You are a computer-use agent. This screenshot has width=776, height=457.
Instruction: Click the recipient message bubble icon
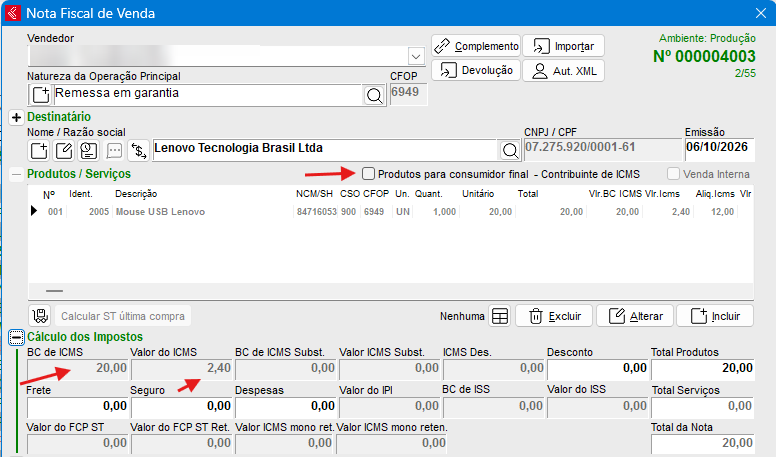coord(114,150)
